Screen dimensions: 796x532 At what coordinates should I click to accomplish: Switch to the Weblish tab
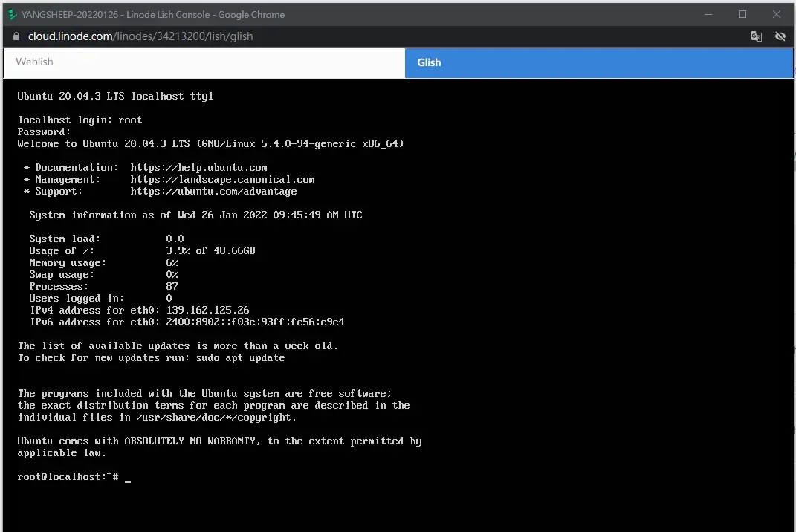[204, 62]
